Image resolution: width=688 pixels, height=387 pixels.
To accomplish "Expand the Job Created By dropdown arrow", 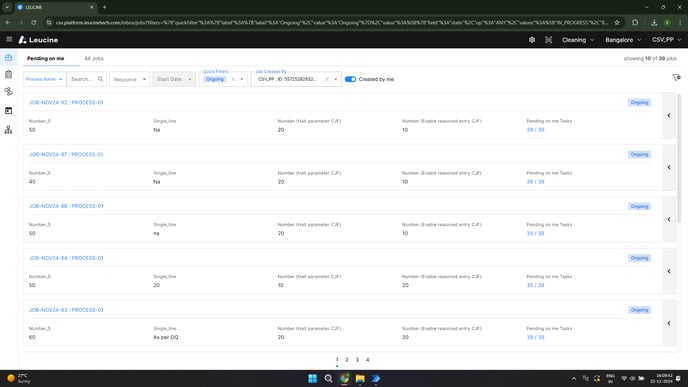I will click(x=336, y=79).
